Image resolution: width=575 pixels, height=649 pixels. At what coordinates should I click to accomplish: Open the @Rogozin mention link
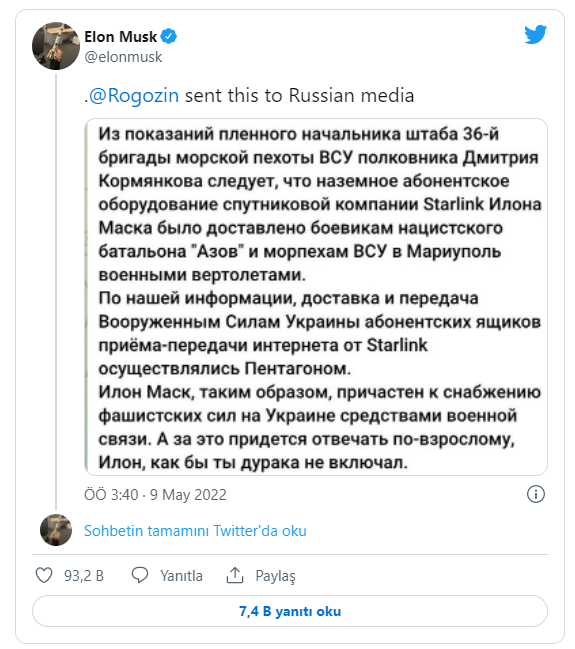[134, 96]
